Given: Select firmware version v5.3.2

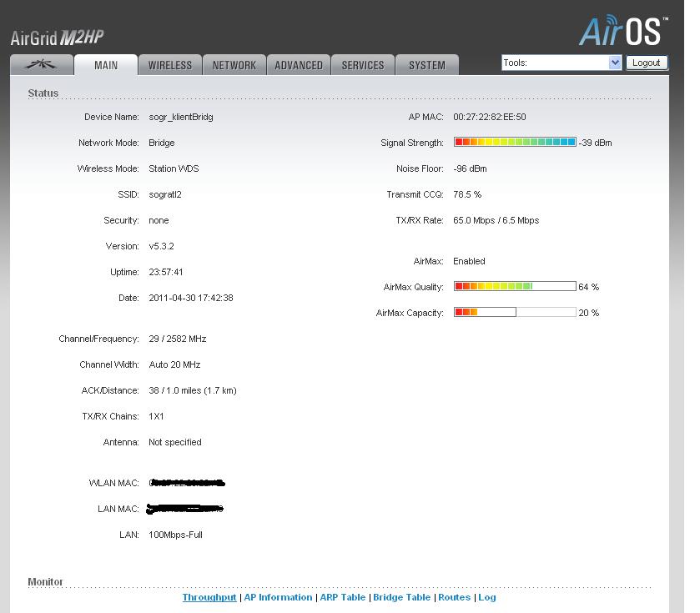Looking at the screenshot, I should 161,246.
